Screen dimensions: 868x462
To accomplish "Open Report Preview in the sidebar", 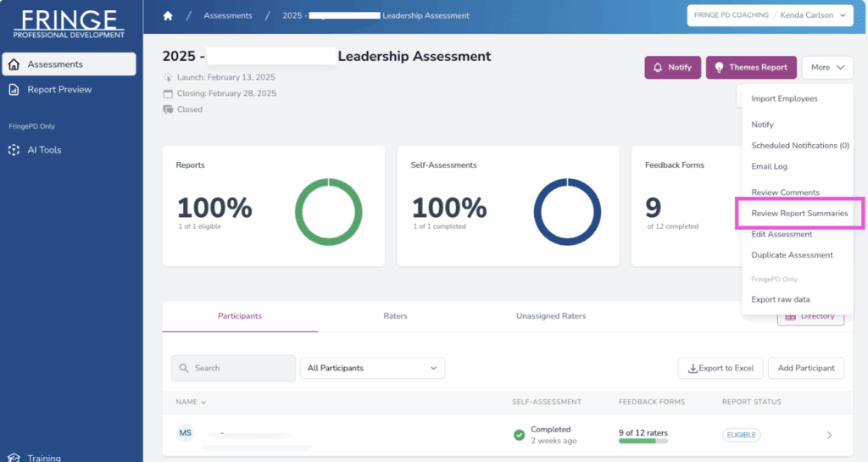I will [59, 90].
